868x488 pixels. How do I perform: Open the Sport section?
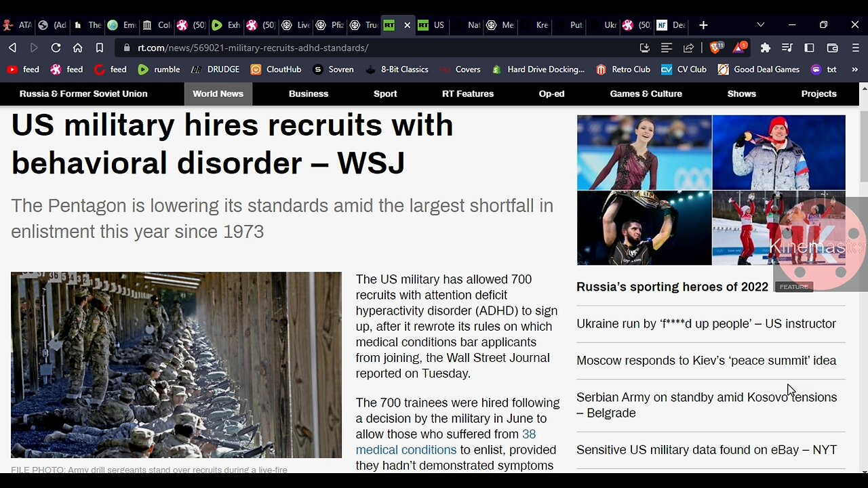(385, 94)
